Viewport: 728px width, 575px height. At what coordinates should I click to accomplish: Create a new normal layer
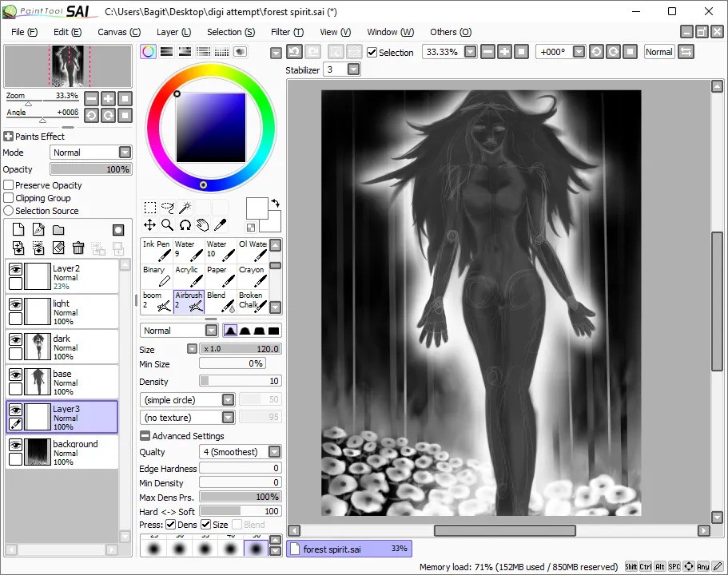click(x=18, y=229)
